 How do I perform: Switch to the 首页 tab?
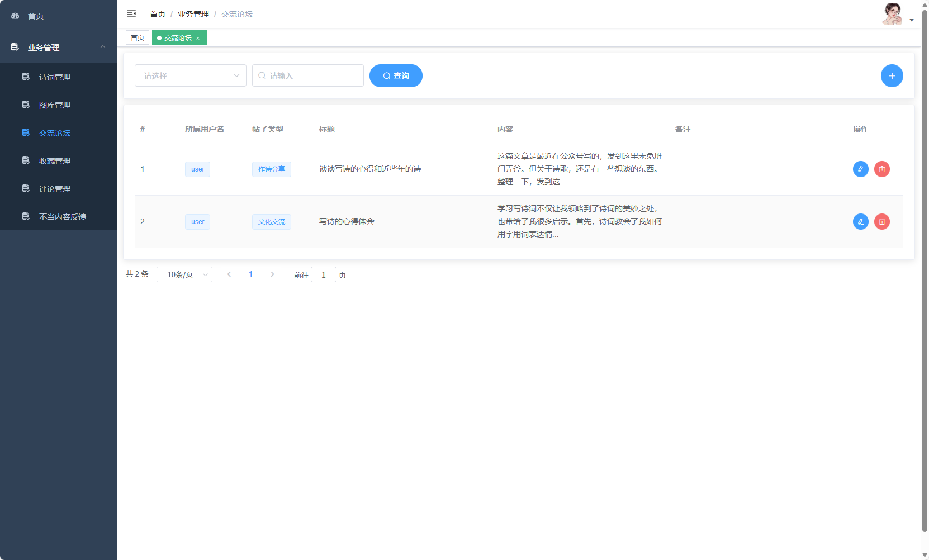coord(138,37)
